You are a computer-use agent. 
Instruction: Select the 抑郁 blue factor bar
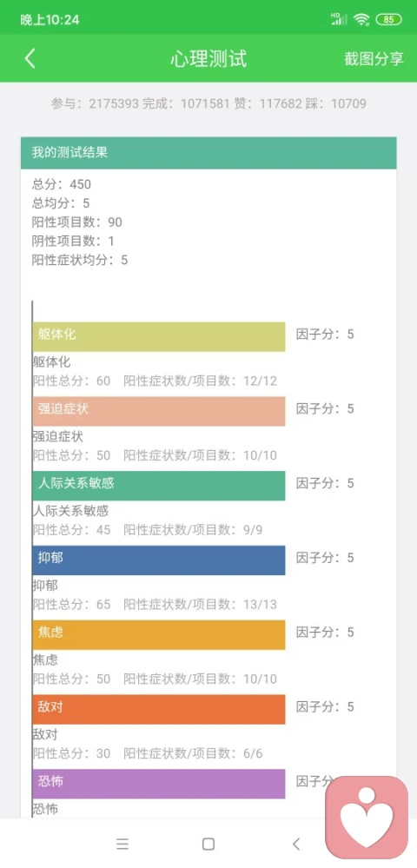point(159,560)
